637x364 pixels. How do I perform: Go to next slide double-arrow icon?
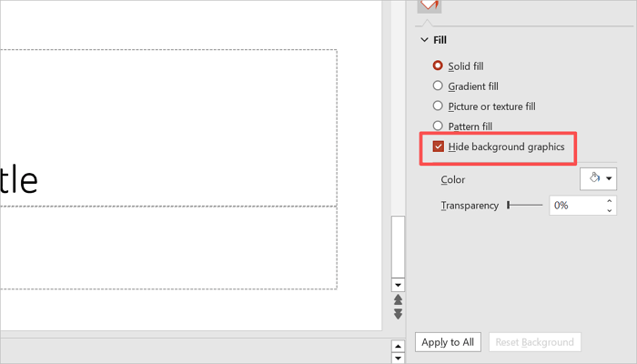(x=399, y=314)
